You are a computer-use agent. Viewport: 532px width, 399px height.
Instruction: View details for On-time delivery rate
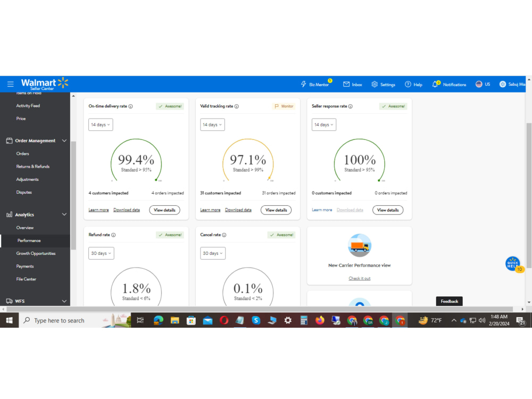pos(164,210)
